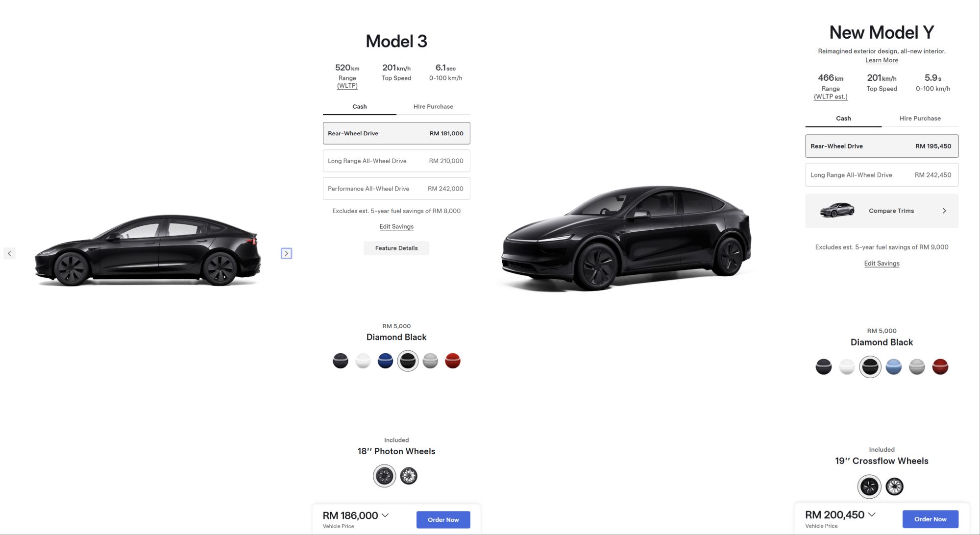Select 19'' Crossflow Wheels on Model Y
980x535 pixels.
(869, 486)
